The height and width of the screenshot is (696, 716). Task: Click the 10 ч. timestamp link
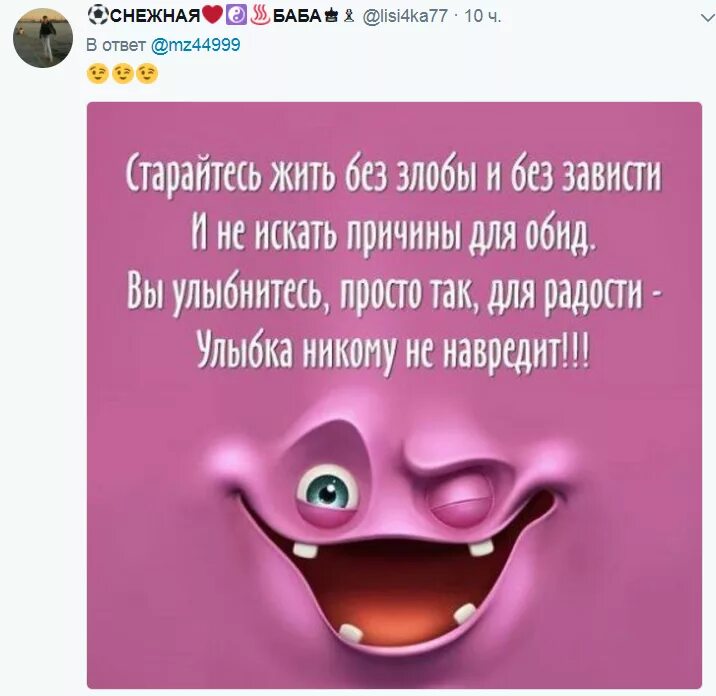(x=483, y=16)
